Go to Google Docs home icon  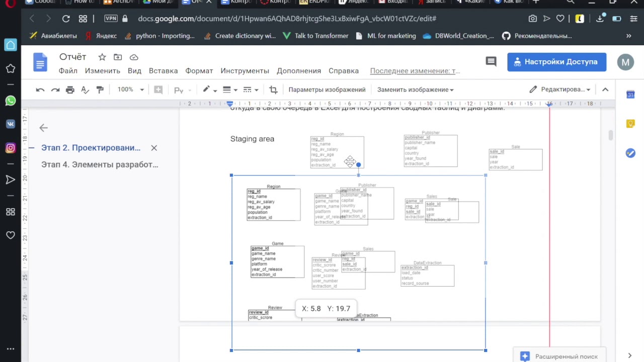[x=40, y=63]
